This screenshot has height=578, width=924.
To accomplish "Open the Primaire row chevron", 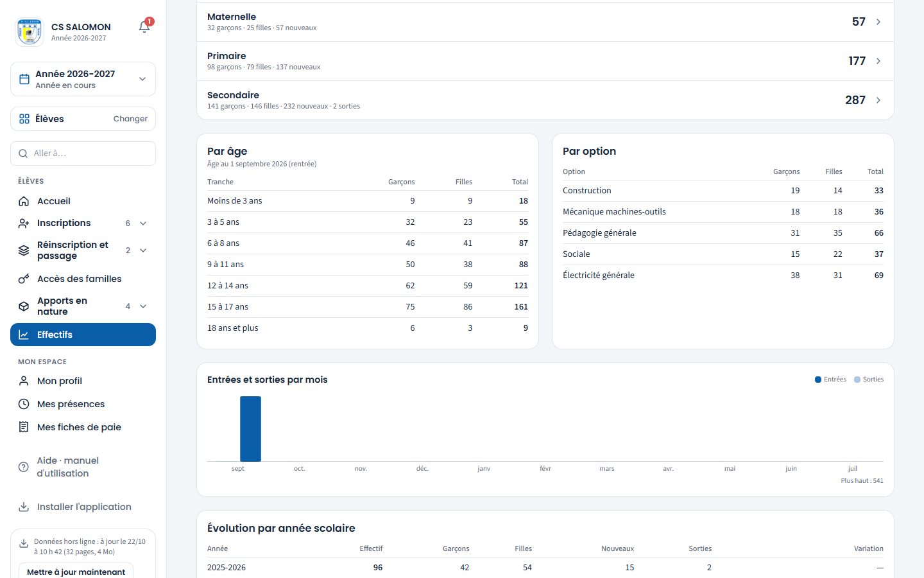I will 878,61.
